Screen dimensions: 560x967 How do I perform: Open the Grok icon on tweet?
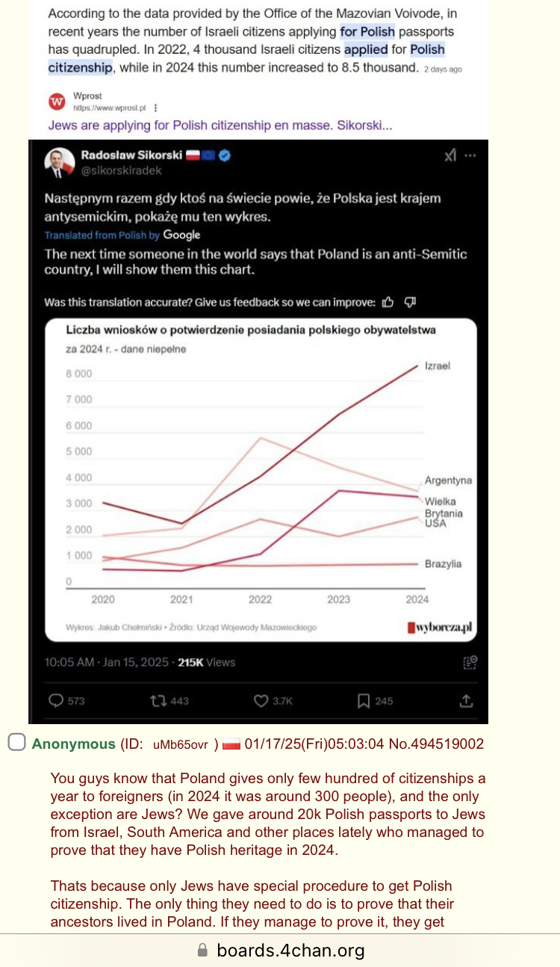(450, 155)
